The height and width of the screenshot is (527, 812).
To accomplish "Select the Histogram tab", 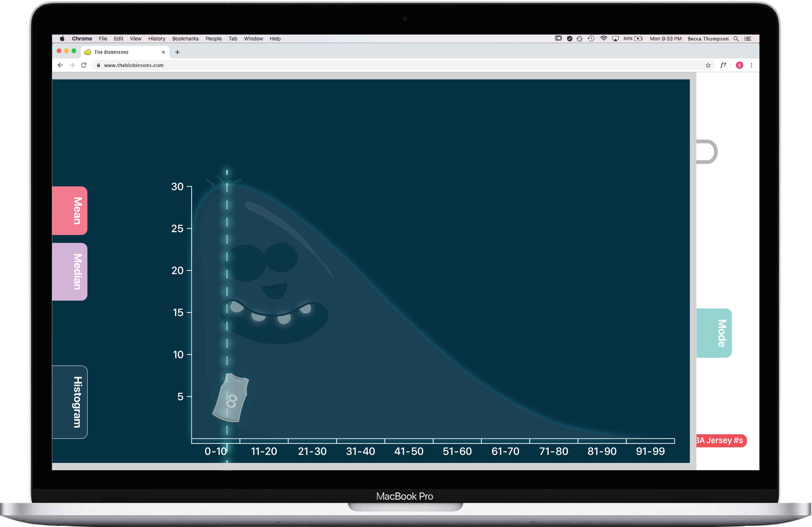I will [x=70, y=402].
